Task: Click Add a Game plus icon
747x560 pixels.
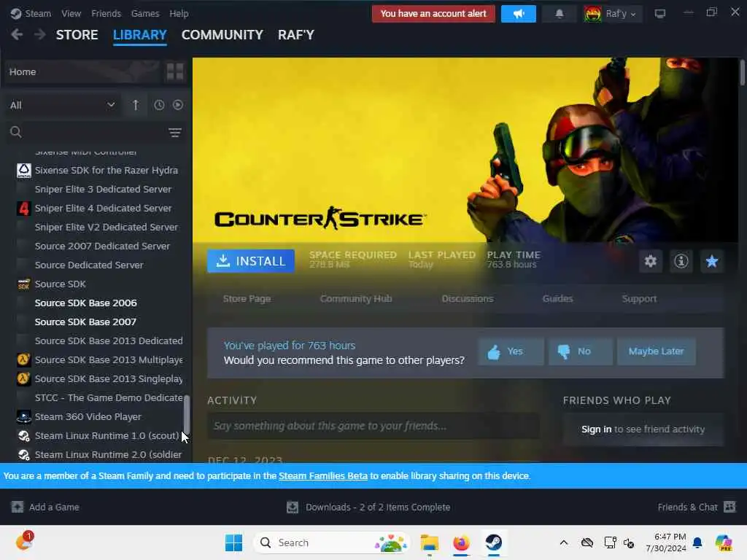Action: (18, 507)
